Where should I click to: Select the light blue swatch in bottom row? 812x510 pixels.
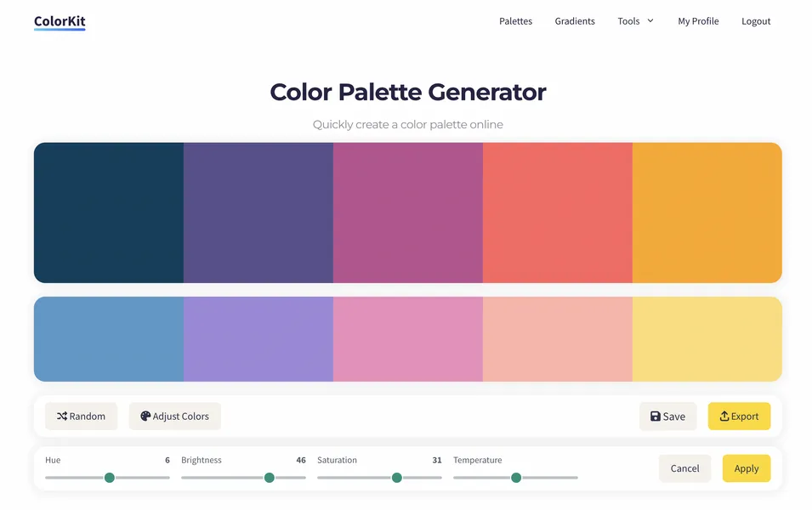click(108, 338)
